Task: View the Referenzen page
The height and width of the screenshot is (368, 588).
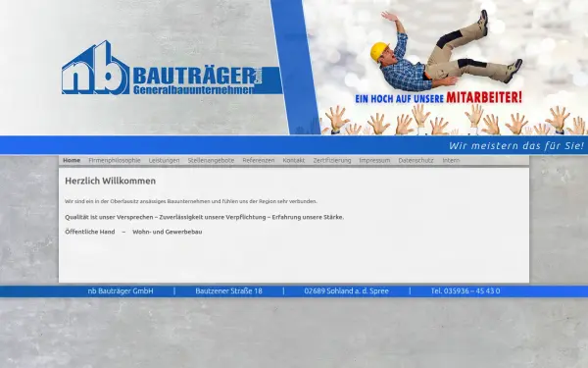Action: 259,160
